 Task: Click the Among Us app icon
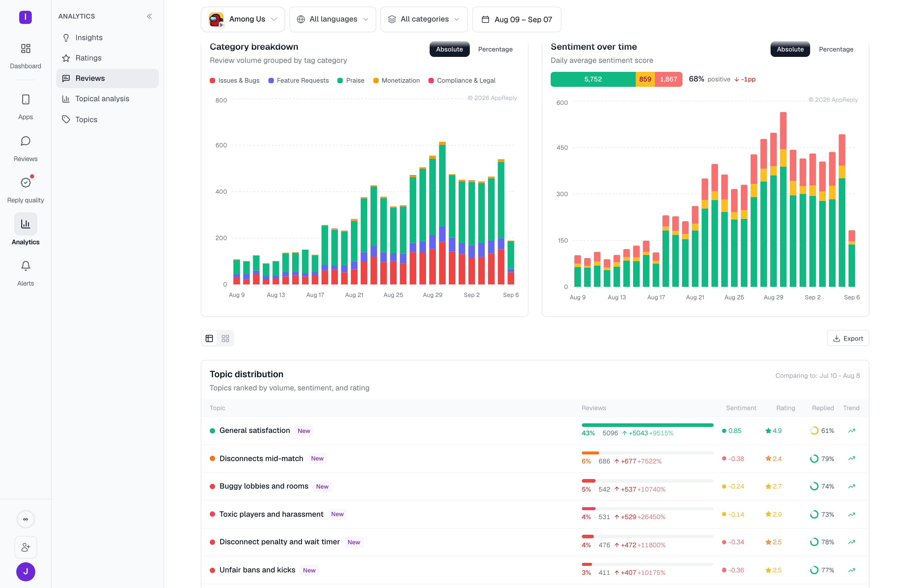pyautogui.click(x=216, y=19)
